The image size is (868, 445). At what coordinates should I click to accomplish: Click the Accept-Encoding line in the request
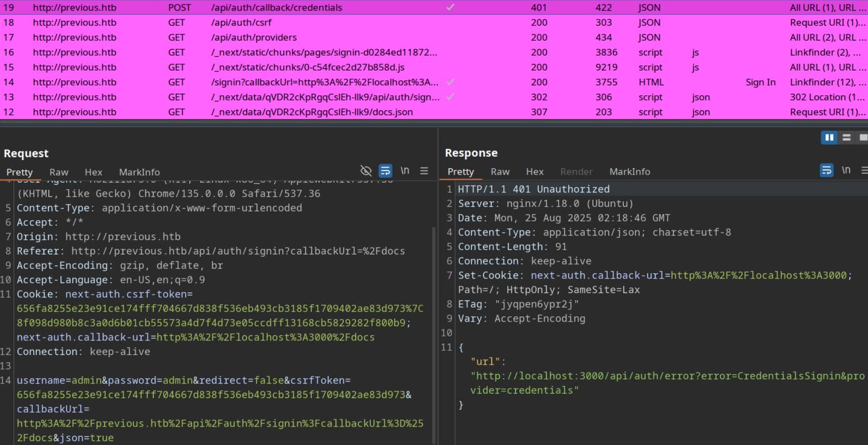click(x=120, y=266)
